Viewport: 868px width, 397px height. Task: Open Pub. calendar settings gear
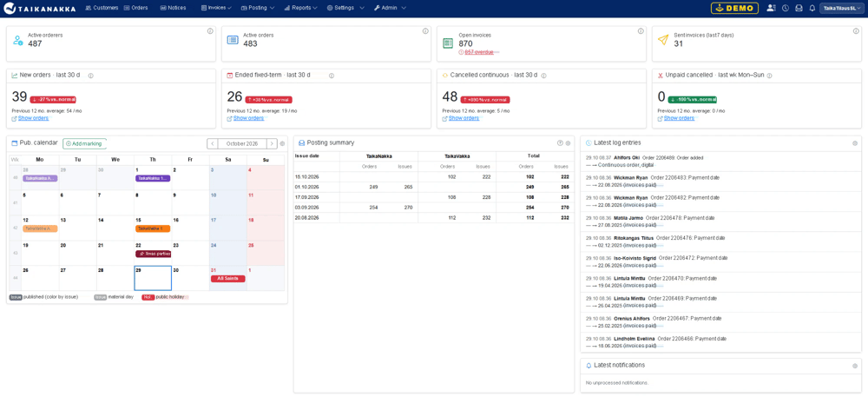(x=282, y=143)
